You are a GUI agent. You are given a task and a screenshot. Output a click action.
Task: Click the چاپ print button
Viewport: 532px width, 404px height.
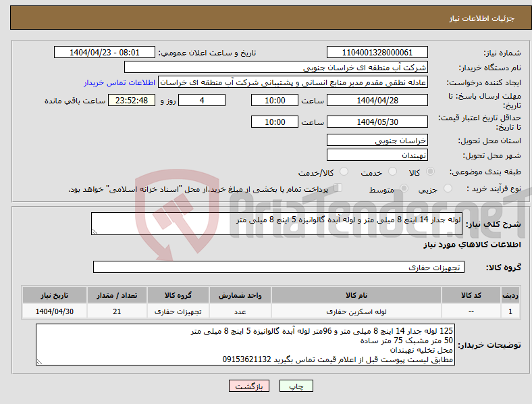[296, 386]
